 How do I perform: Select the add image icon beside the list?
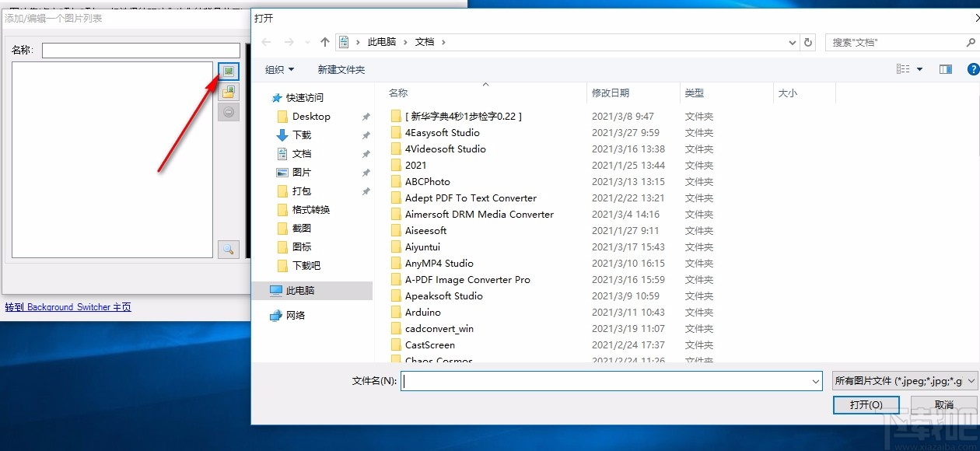click(x=228, y=71)
